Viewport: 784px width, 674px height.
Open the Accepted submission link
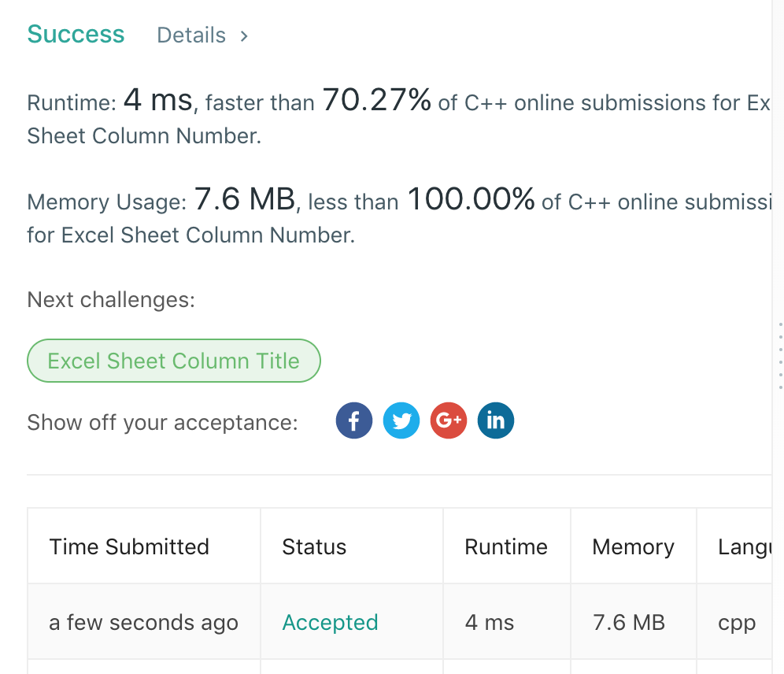point(330,623)
